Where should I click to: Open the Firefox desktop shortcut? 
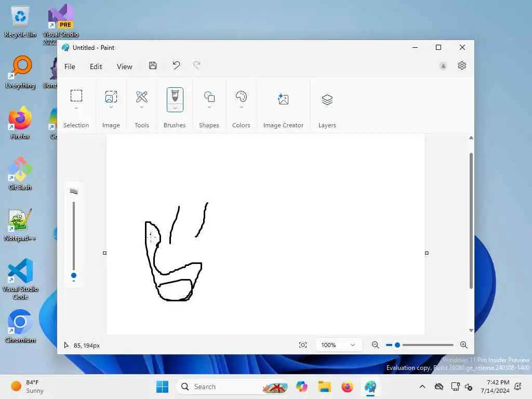pyautogui.click(x=20, y=123)
